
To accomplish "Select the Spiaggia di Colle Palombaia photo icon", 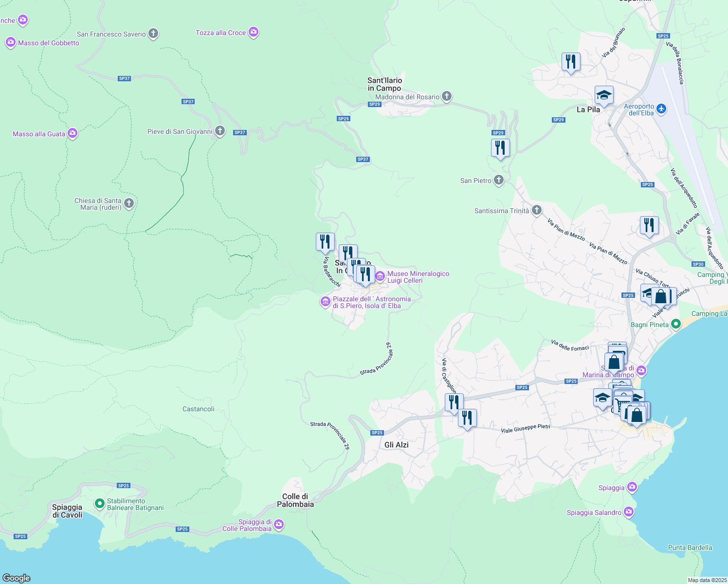I will (x=278, y=525).
